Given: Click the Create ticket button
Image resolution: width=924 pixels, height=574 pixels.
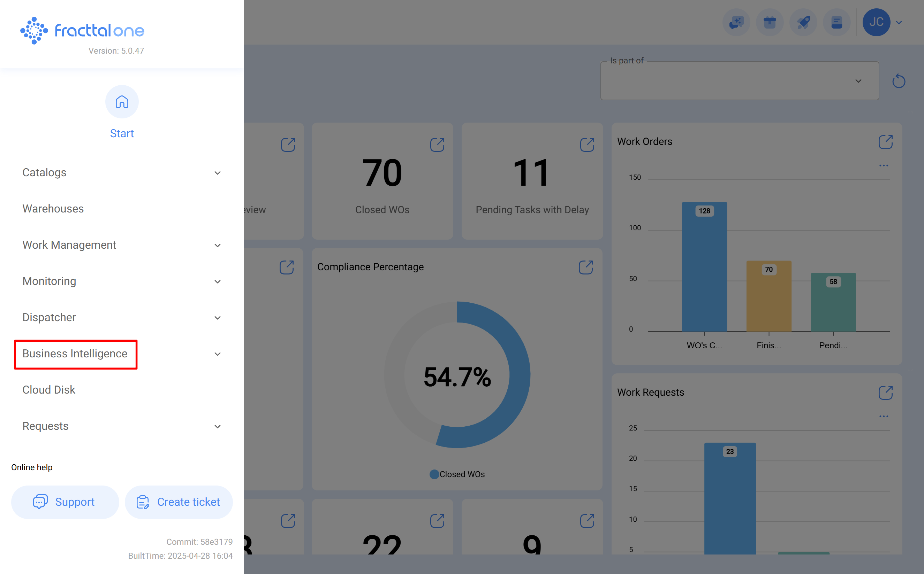Looking at the screenshot, I should (179, 502).
